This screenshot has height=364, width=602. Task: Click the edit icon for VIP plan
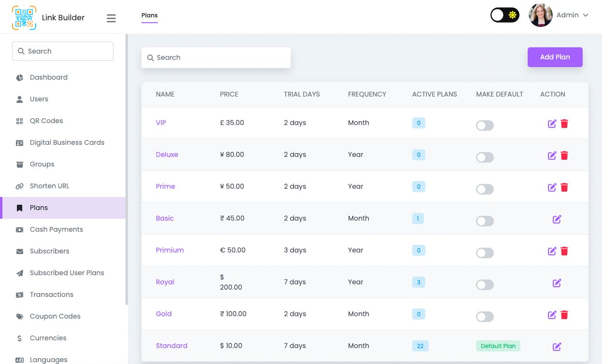pos(552,124)
